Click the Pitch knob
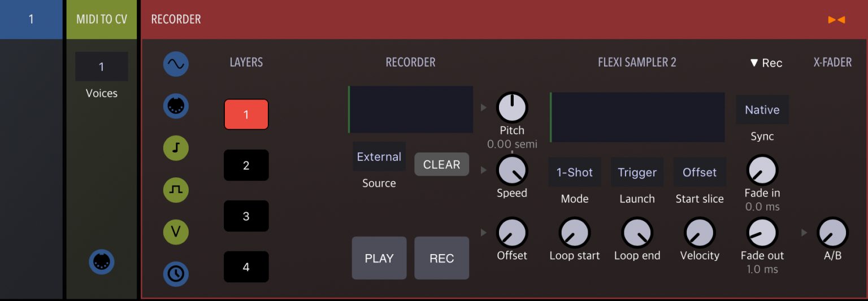This screenshot has height=301, width=868. (x=512, y=107)
